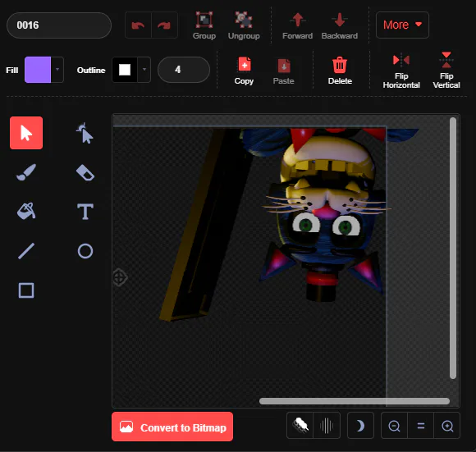Image resolution: width=476 pixels, height=452 pixels.
Task: Flip the costume vertically
Action: (446, 71)
